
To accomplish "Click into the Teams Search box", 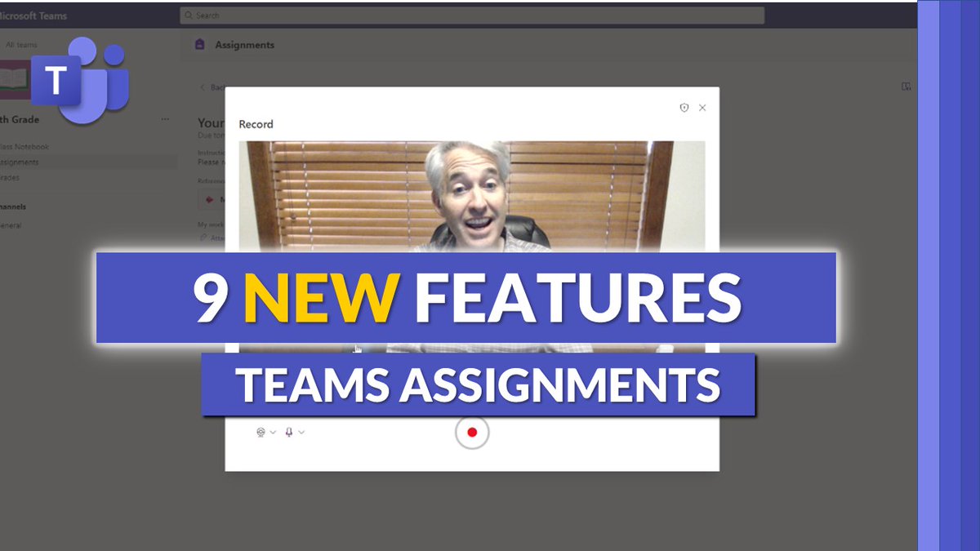I will [x=472, y=16].
